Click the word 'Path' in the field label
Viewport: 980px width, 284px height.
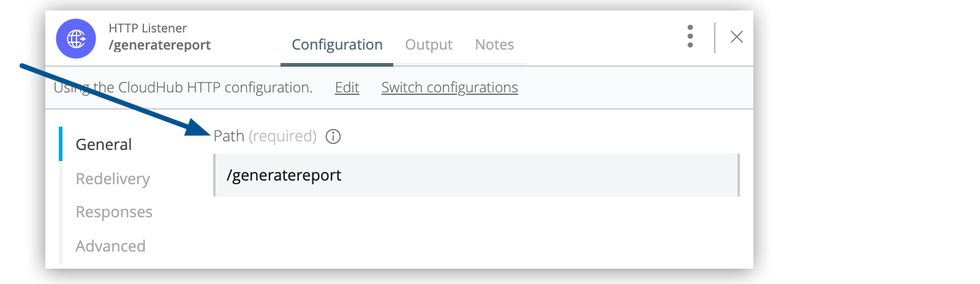point(229,136)
